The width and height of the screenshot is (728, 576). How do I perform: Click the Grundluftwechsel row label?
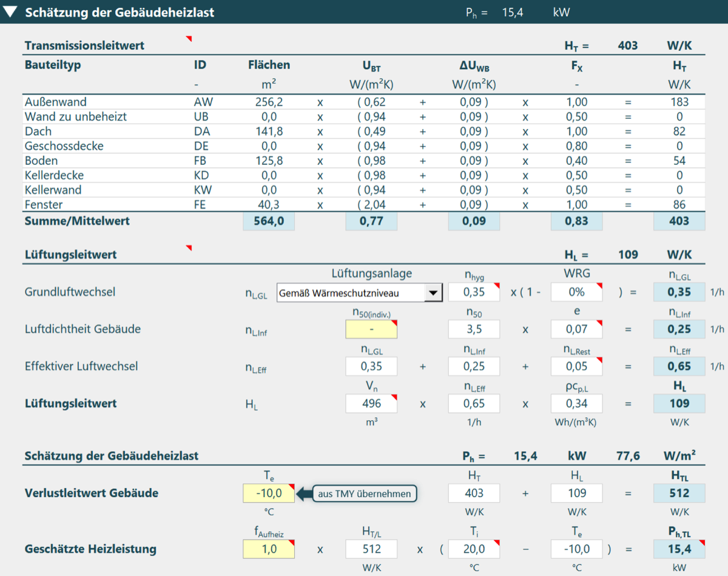click(x=70, y=292)
